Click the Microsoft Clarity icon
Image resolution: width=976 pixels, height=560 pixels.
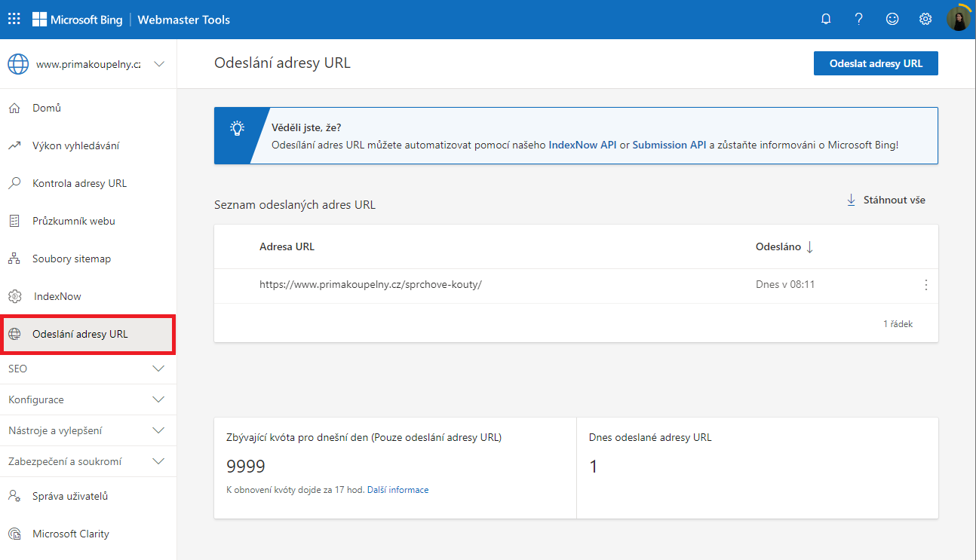point(14,534)
